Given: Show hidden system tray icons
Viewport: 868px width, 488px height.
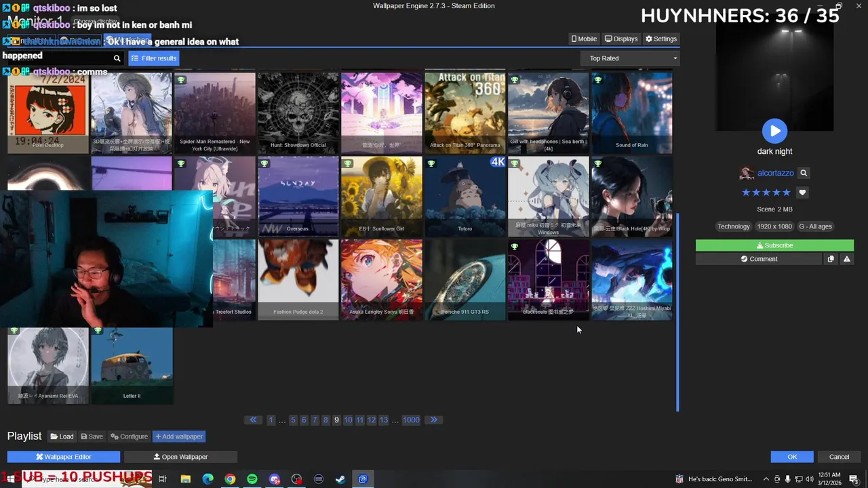Looking at the screenshot, I should [766, 479].
